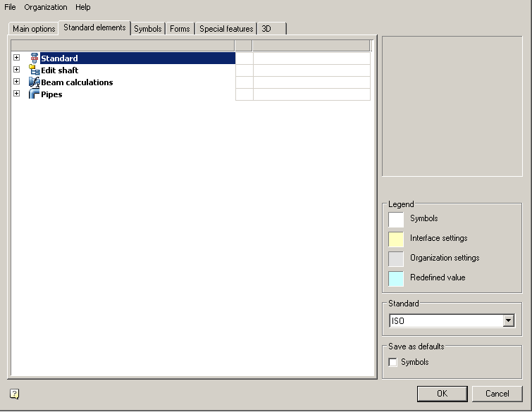Expand the Beam calculations node

[x=17, y=82]
